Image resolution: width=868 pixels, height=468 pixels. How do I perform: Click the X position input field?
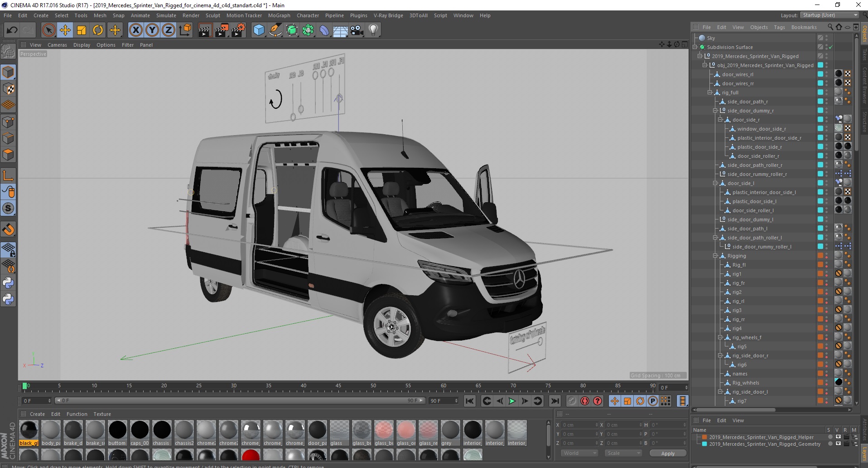pos(580,425)
